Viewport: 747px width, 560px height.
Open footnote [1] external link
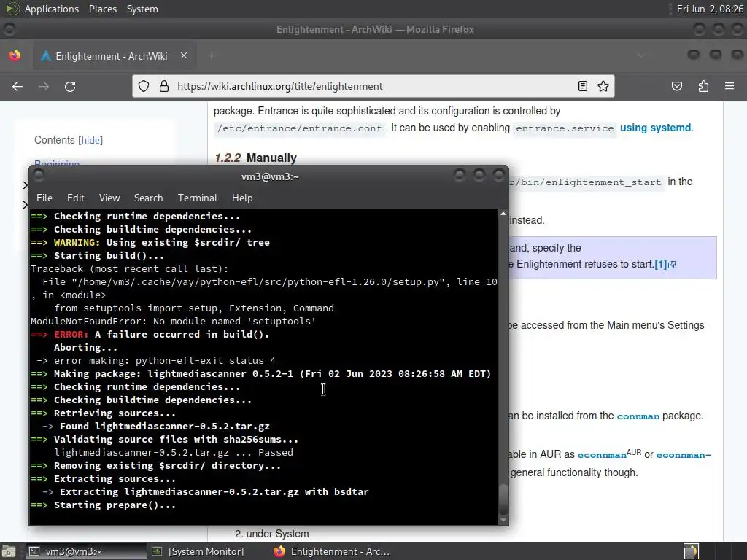665,264
